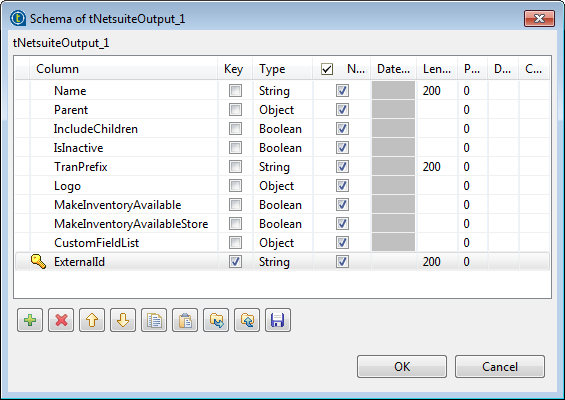Open Type cell Boolean for MakeInventoryAvailable row
This screenshot has width=565, height=400.
283,205
